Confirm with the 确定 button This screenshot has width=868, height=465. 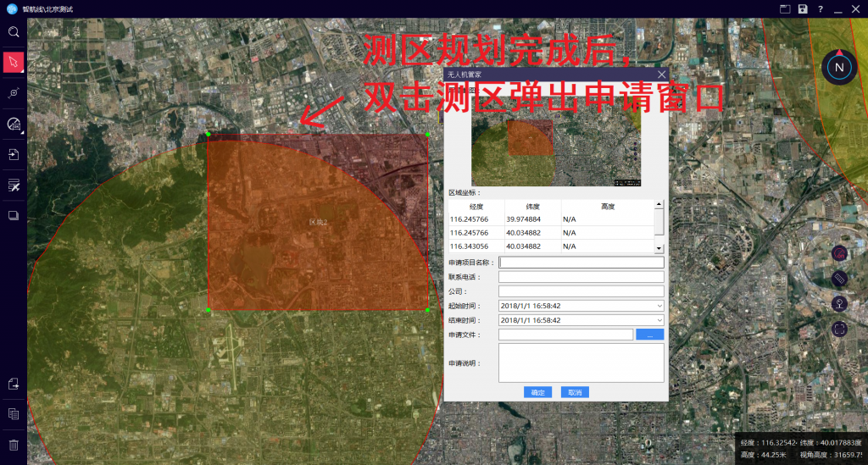click(537, 392)
